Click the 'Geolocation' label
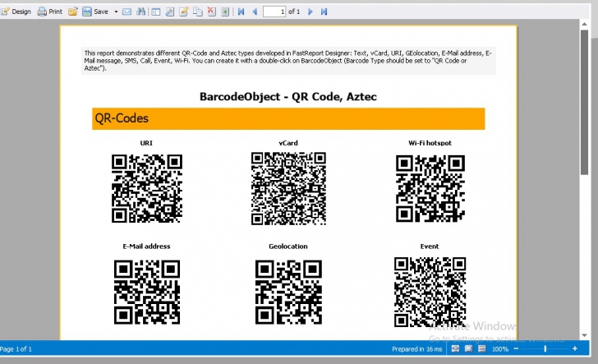 click(x=288, y=247)
